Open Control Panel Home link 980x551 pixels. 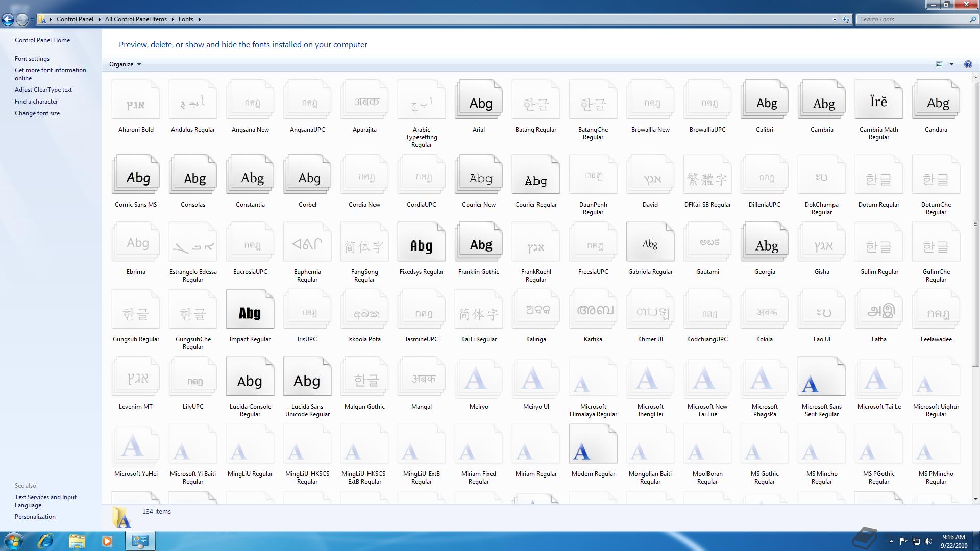[42, 40]
